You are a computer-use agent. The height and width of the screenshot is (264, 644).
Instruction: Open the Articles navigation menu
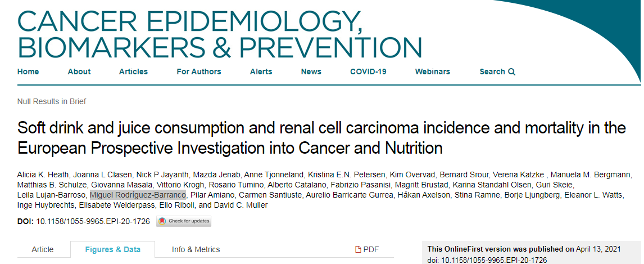[x=134, y=71]
